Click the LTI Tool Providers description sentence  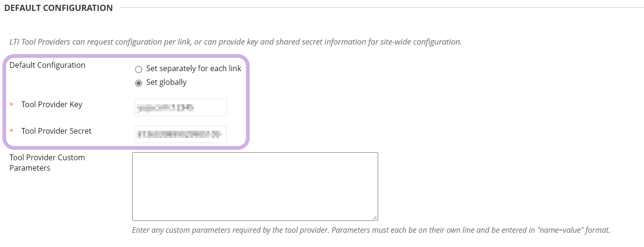pos(236,42)
